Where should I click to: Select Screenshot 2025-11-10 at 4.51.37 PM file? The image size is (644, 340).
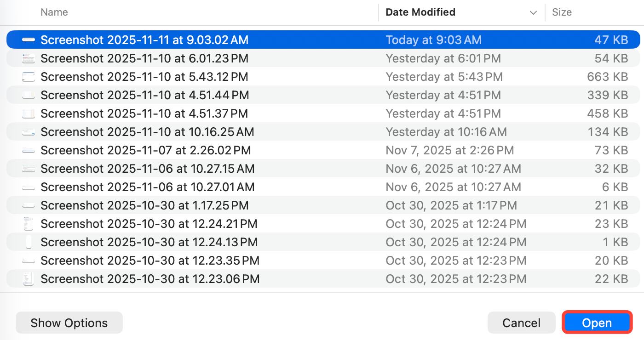point(144,113)
